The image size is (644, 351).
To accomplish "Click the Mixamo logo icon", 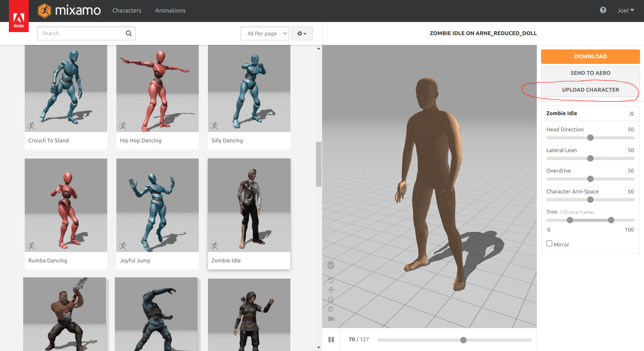I will (x=44, y=11).
